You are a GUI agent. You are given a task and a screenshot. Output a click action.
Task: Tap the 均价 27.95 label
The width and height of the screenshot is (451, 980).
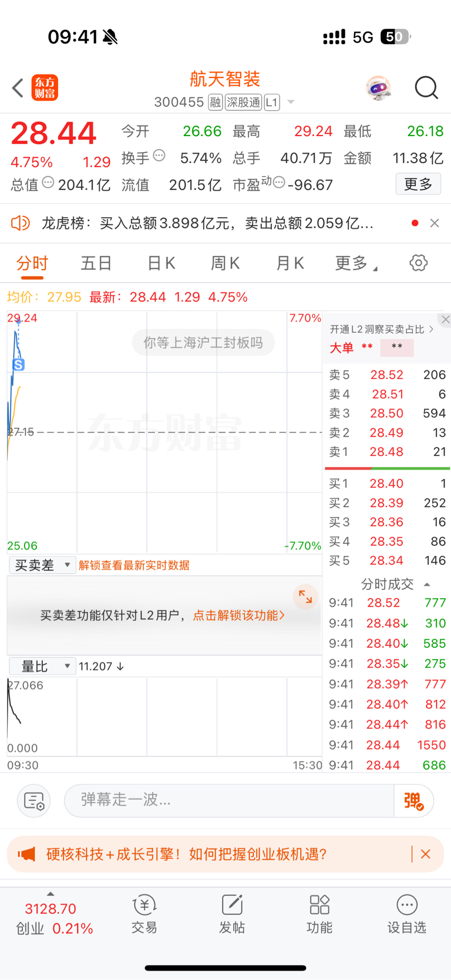pos(44,297)
